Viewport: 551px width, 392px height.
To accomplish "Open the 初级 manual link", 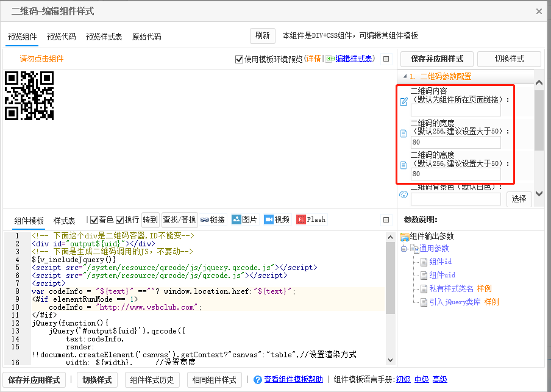I will (x=403, y=379).
